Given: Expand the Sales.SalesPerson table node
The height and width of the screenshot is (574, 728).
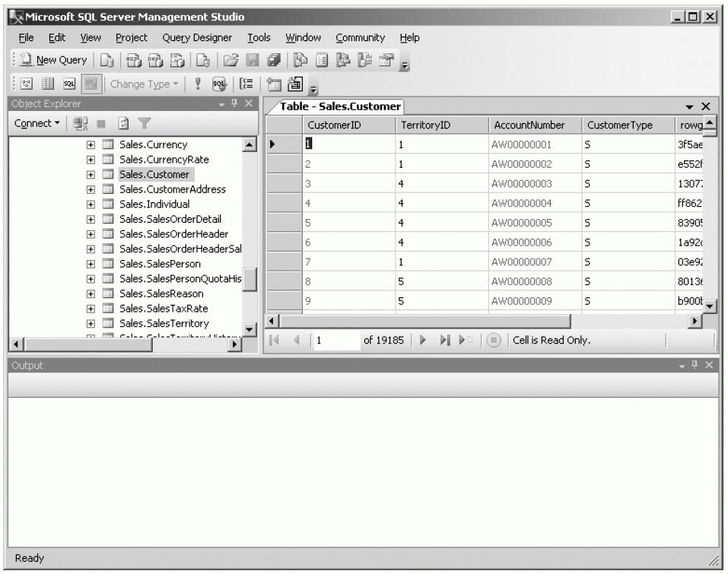Looking at the screenshot, I should [91, 264].
